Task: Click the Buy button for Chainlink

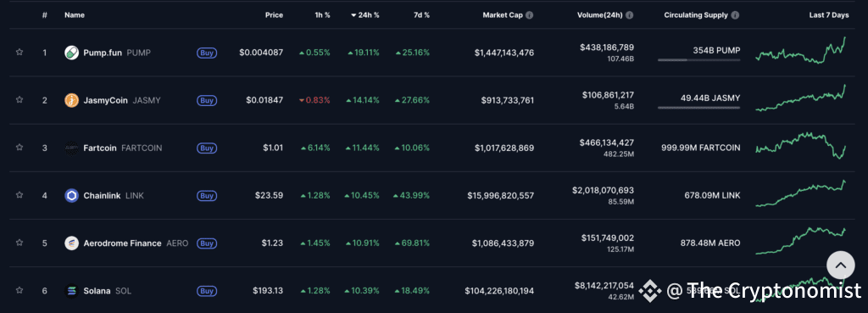Action: [207, 196]
